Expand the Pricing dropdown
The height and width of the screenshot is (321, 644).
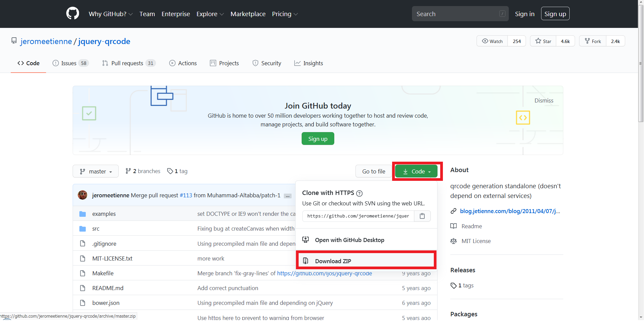285,14
